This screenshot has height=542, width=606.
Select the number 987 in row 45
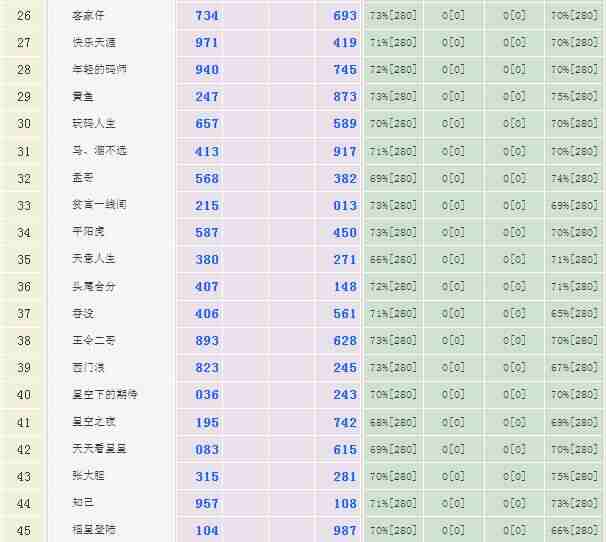pos(345,530)
